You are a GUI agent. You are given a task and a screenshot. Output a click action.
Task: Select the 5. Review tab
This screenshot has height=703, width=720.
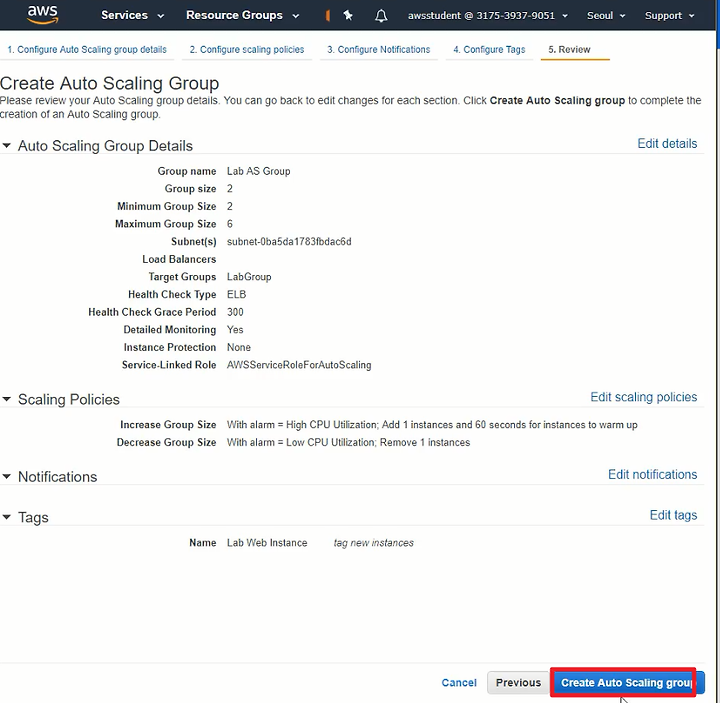click(569, 50)
